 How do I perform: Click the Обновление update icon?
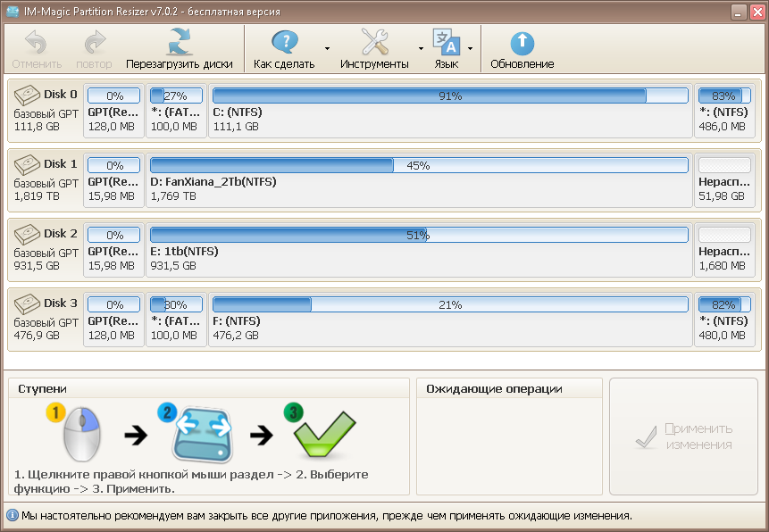tap(522, 43)
